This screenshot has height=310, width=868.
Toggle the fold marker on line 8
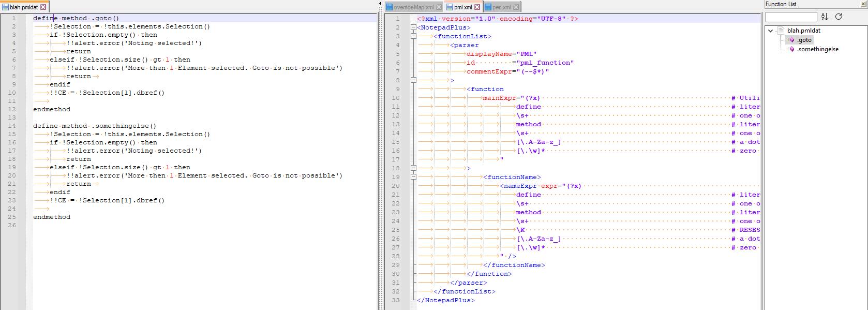click(x=413, y=80)
